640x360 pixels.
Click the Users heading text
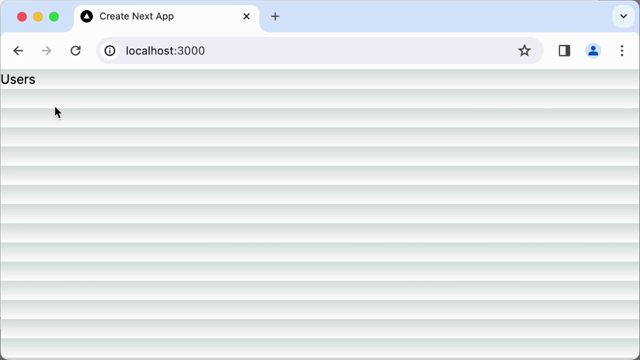click(x=18, y=79)
